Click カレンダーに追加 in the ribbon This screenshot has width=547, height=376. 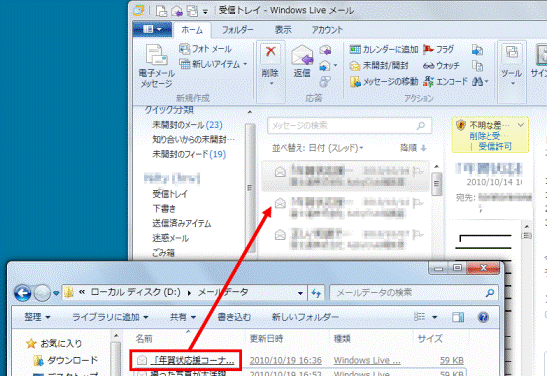point(384,50)
